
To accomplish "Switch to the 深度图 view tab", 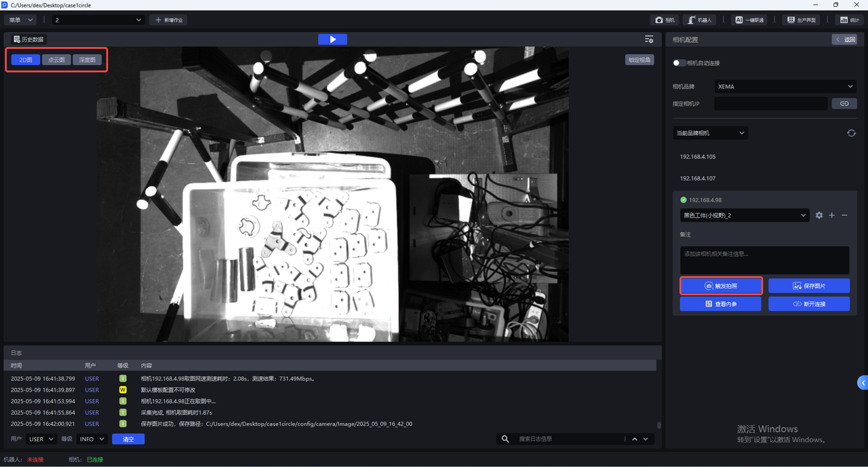I will tap(87, 60).
